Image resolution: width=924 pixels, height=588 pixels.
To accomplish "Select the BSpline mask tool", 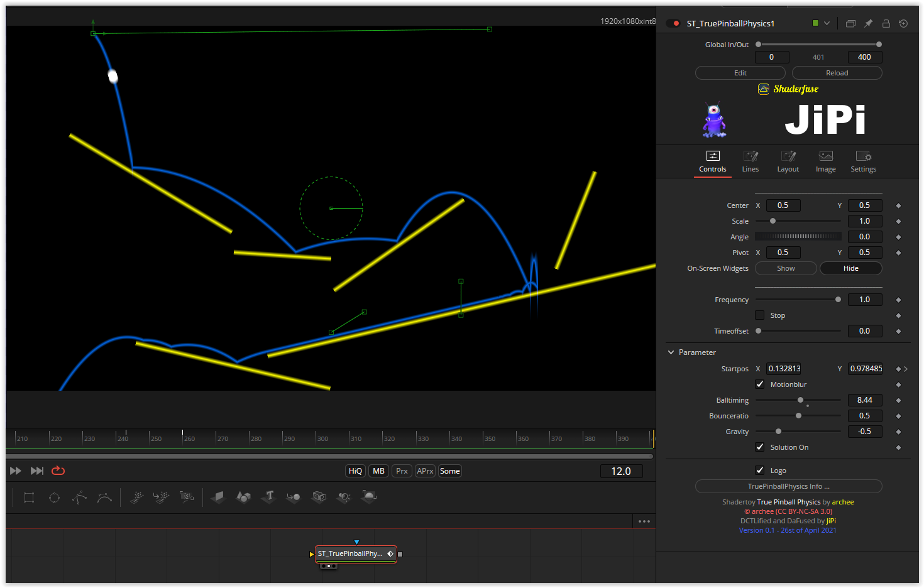I will tap(104, 498).
